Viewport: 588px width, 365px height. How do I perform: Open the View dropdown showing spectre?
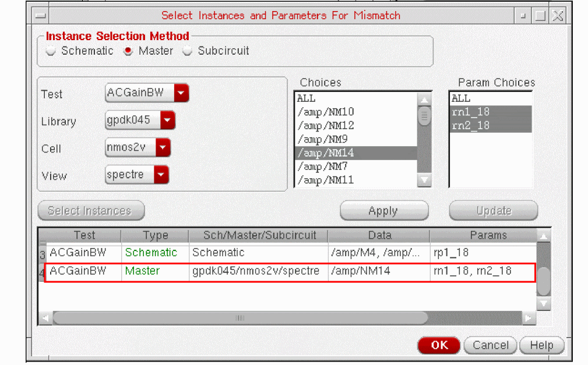tap(137, 175)
